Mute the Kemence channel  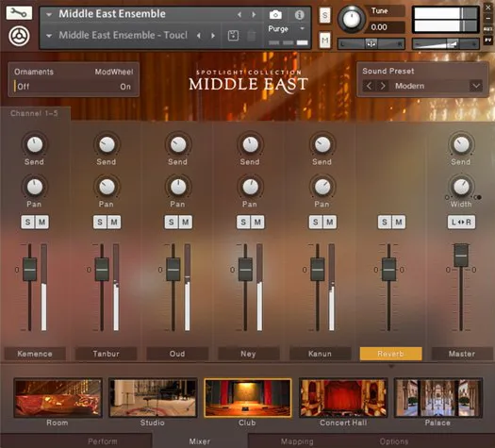point(42,222)
